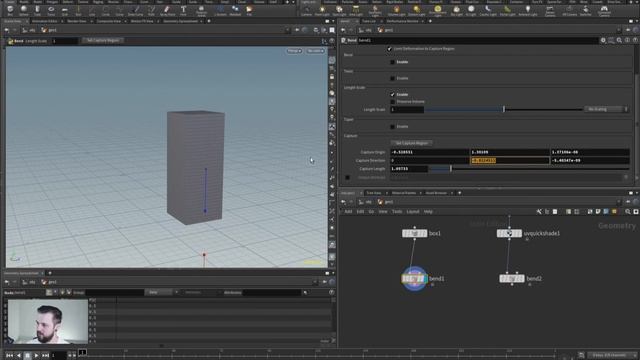Switch to the Performance Monitor tab
The height and width of the screenshot is (360, 640).
[402, 21]
